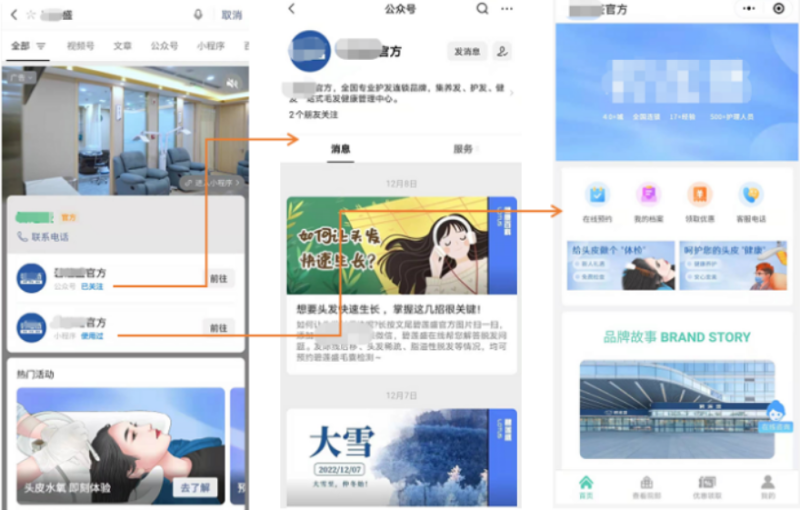Image resolution: width=800 pixels, height=510 pixels.
Task: Open the 广告 ad label dropdown
Action: [x=21, y=78]
